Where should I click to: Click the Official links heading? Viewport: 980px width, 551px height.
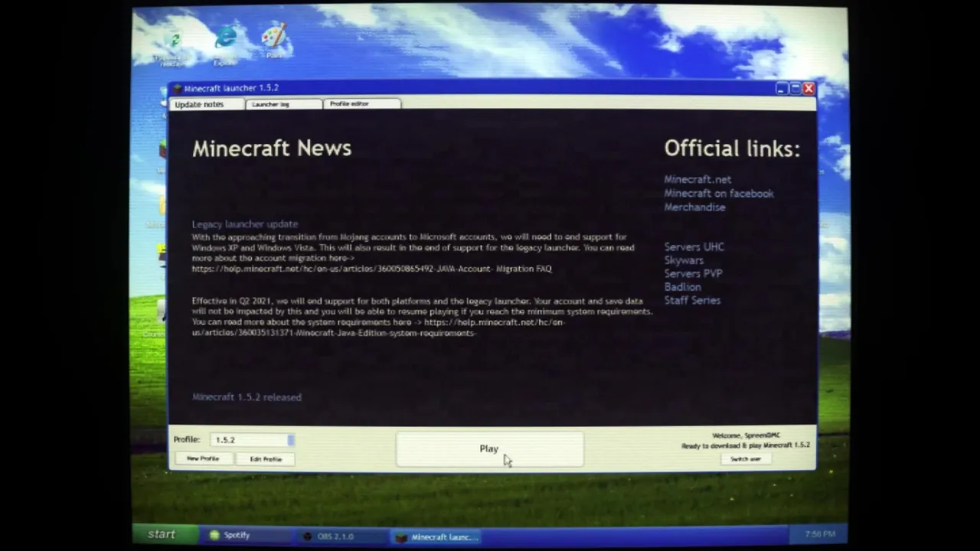732,148
